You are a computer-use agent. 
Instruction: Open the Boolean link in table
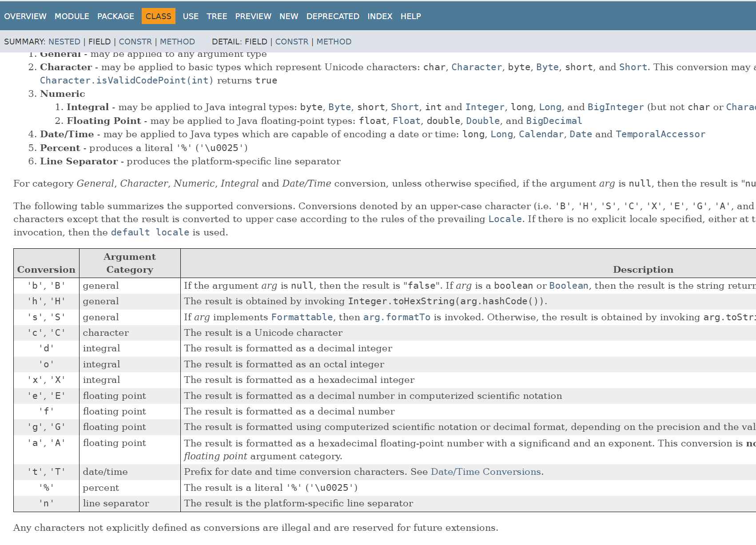click(569, 286)
